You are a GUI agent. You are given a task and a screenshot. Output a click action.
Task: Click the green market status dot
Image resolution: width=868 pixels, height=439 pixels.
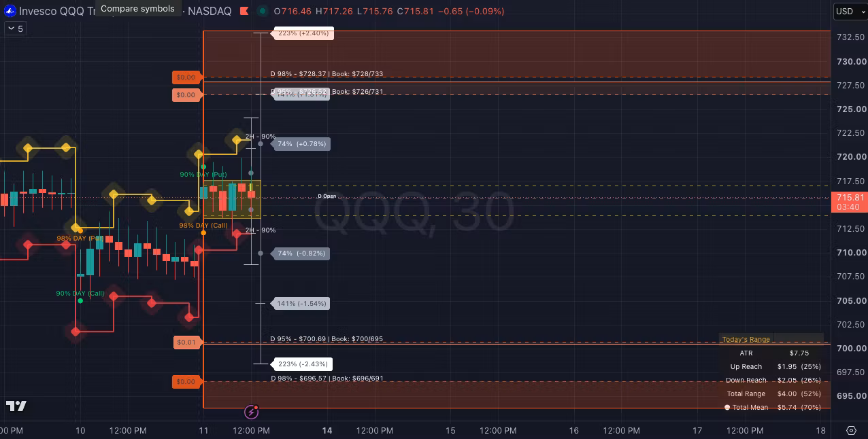click(262, 12)
